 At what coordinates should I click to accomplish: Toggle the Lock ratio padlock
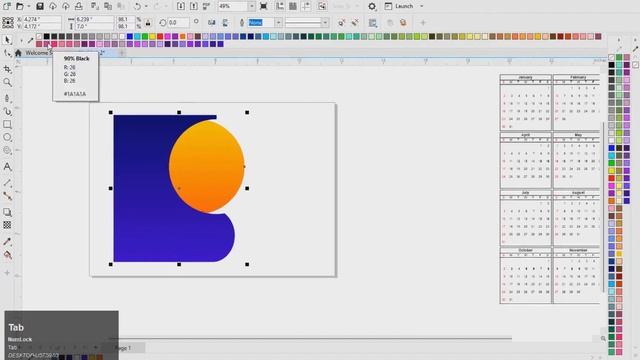coord(148,22)
